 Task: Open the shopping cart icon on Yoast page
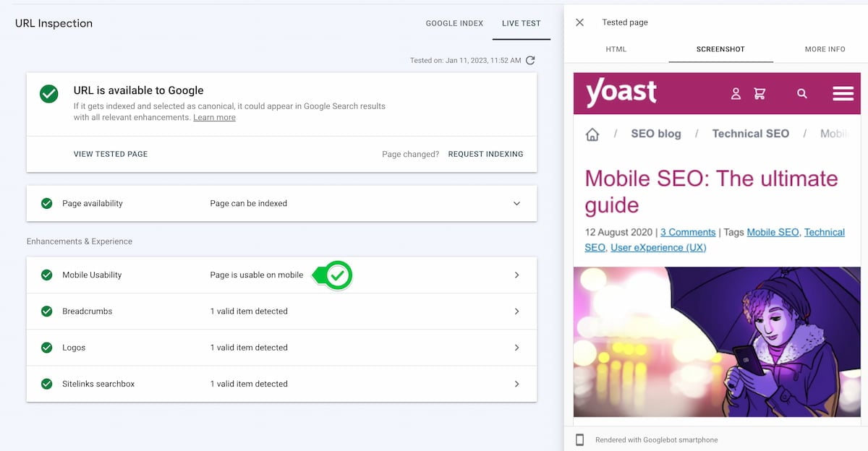pyautogui.click(x=760, y=93)
